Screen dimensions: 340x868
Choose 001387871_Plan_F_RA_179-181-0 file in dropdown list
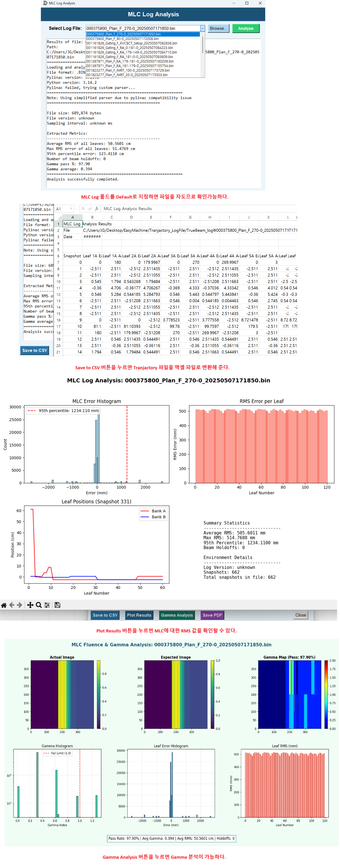[143, 61]
